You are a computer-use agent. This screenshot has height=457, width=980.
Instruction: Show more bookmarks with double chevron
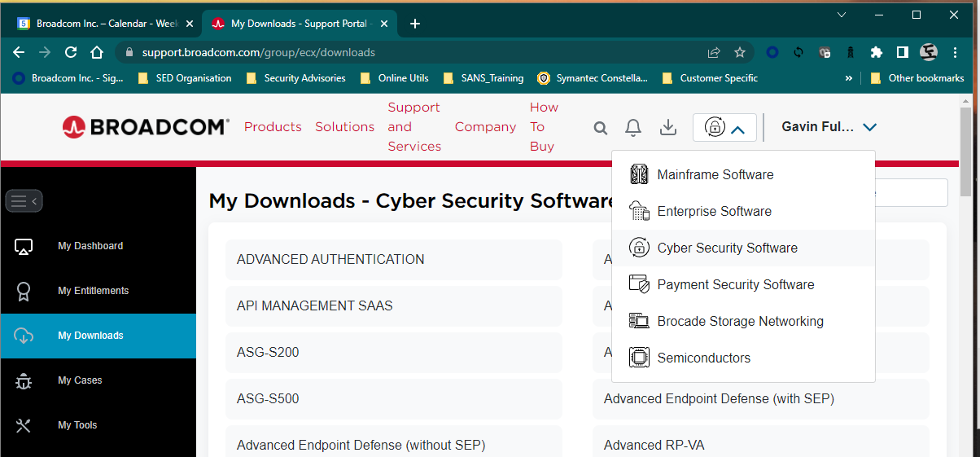[849, 78]
